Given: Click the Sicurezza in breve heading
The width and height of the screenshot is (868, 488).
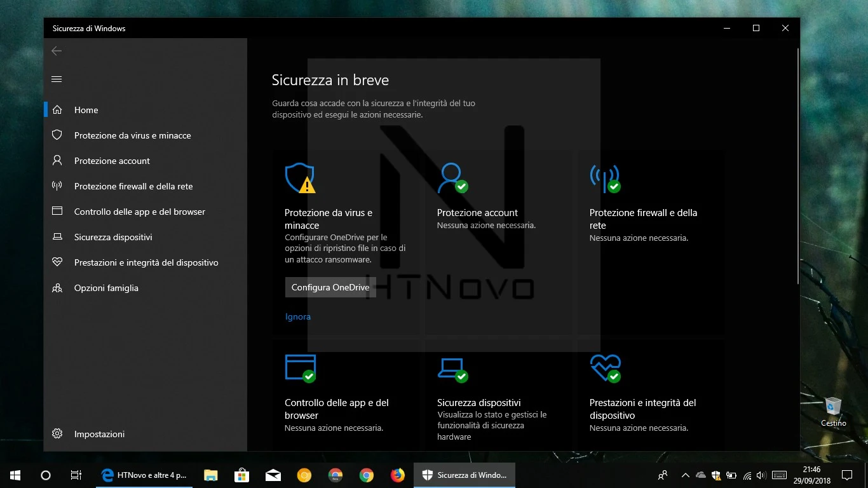Looking at the screenshot, I should click(x=330, y=80).
